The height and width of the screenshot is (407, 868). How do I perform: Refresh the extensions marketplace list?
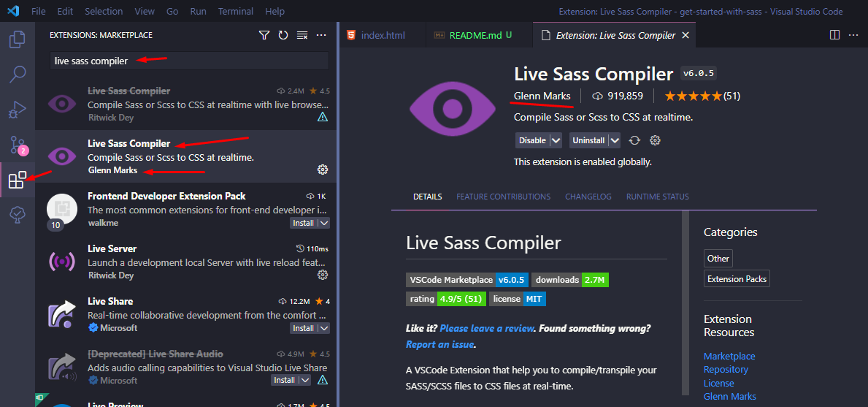pos(283,36)
